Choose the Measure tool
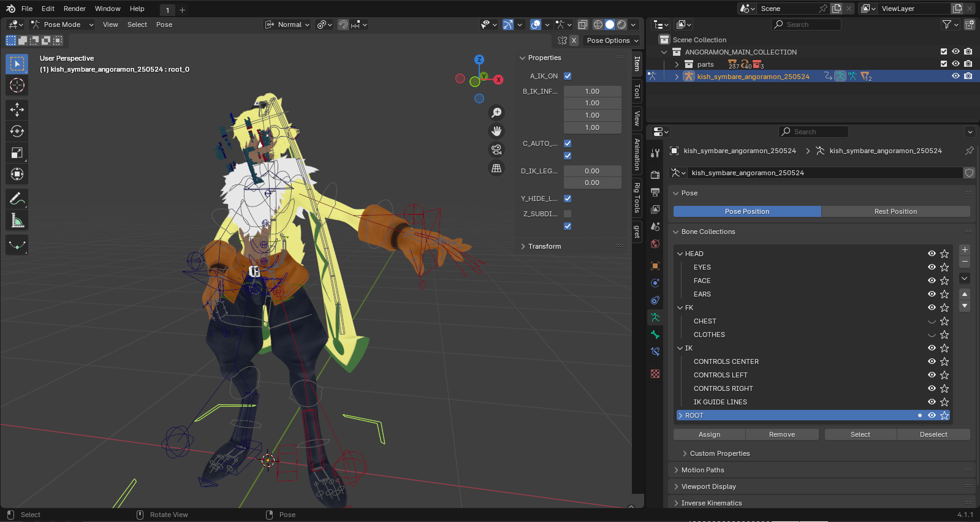This screenshot has width=980, height=522. point(17,220)
